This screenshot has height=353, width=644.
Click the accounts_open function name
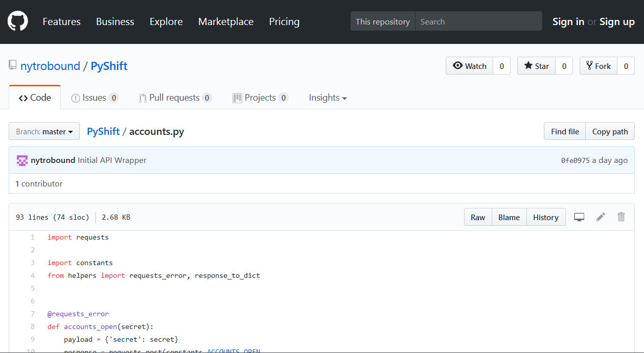pyautogui.click(x=90, y=326)
